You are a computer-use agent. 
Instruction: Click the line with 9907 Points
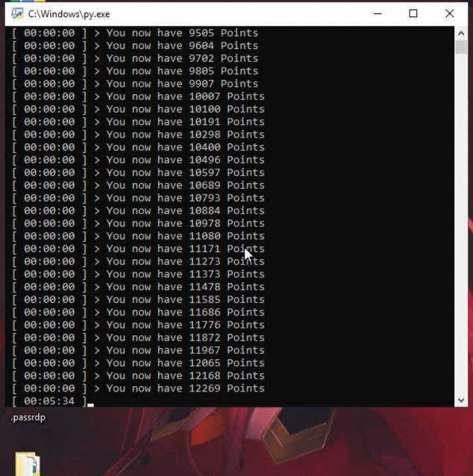click(135, 84)
